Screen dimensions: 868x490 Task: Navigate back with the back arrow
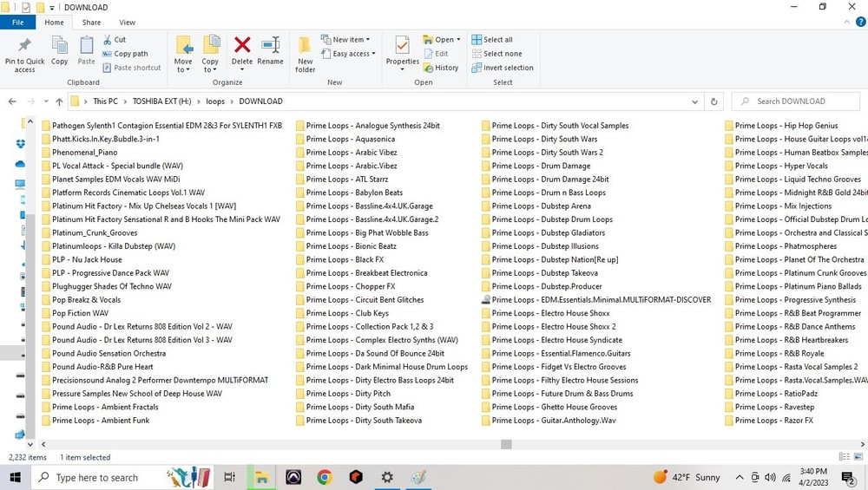12,101
